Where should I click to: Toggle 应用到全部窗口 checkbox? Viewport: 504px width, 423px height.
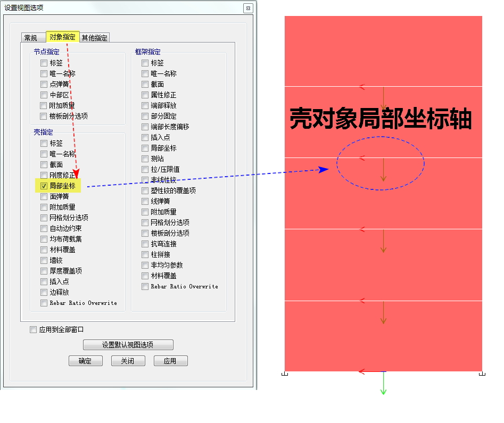(34, 329)
